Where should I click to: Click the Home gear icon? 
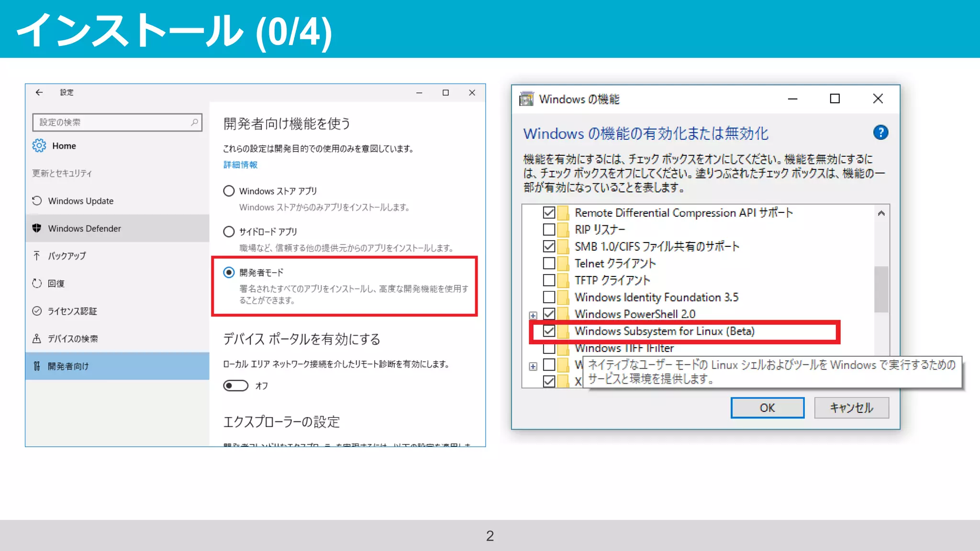39,145
